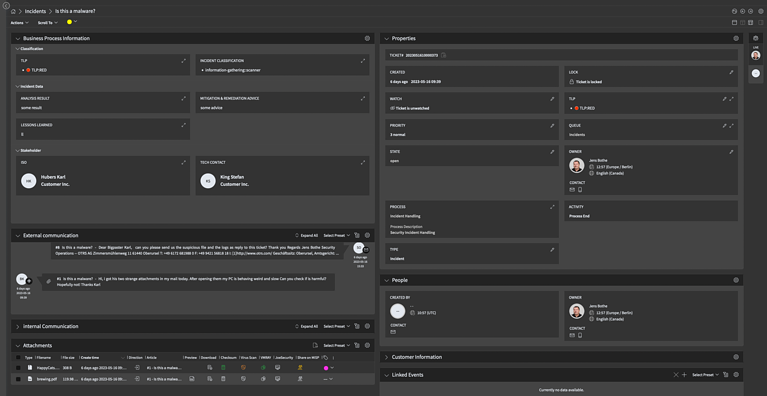767x396 pixels.
Task: Add a linked event with the plus icon
Action: point(684,375)
